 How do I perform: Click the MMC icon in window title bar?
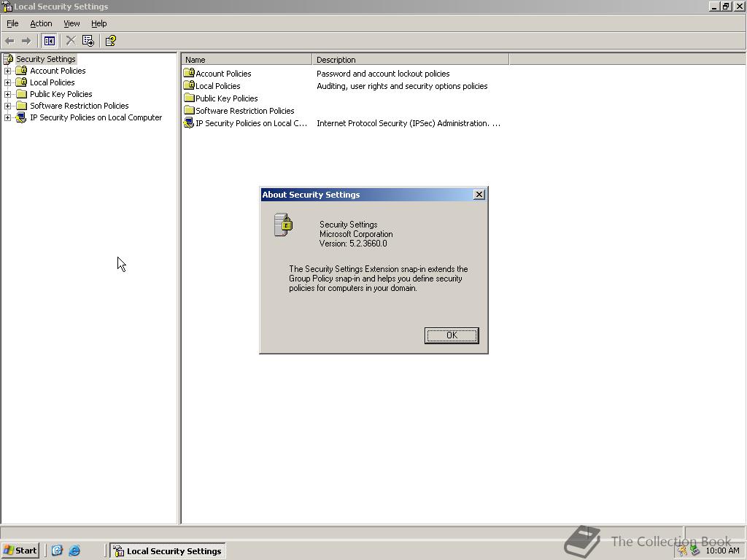click(x=7, y=6)
